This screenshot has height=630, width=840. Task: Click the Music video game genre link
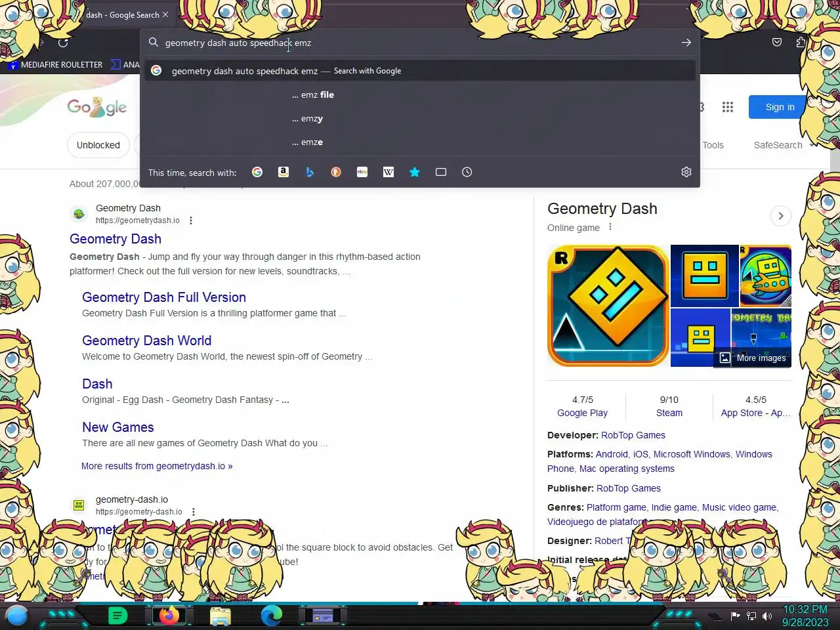[x=739, y=507]
